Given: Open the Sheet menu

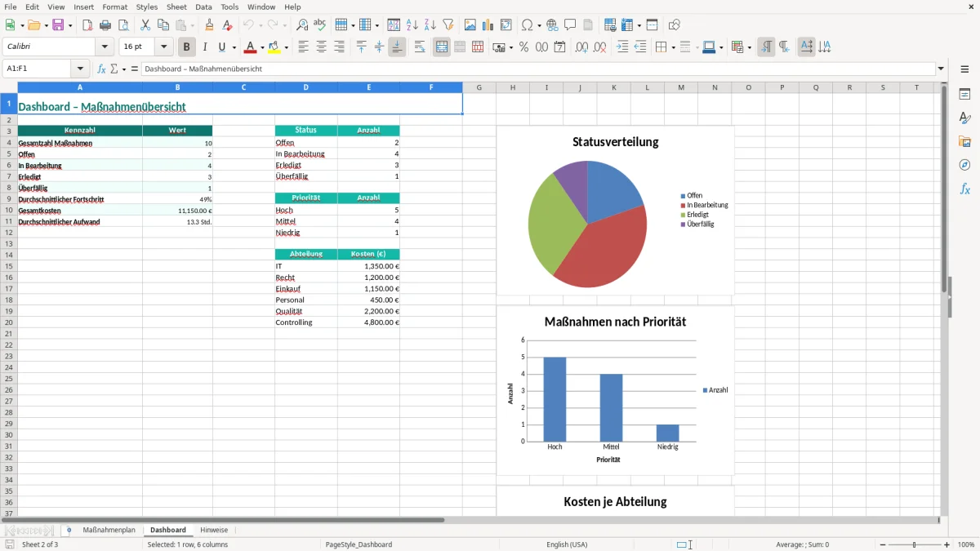Looking at the screenshot, I should pos(176,7).
